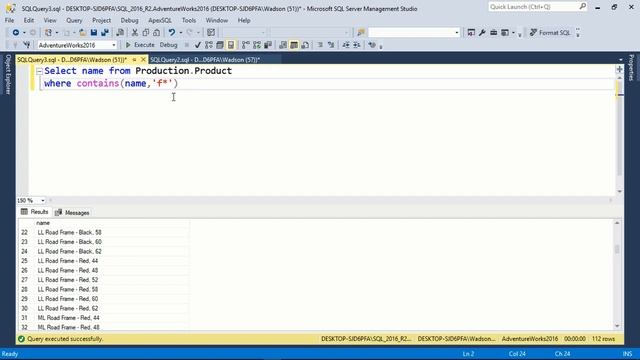Uncomment the selected lines icon
The image size is (640, 360).
coord(331,45)
